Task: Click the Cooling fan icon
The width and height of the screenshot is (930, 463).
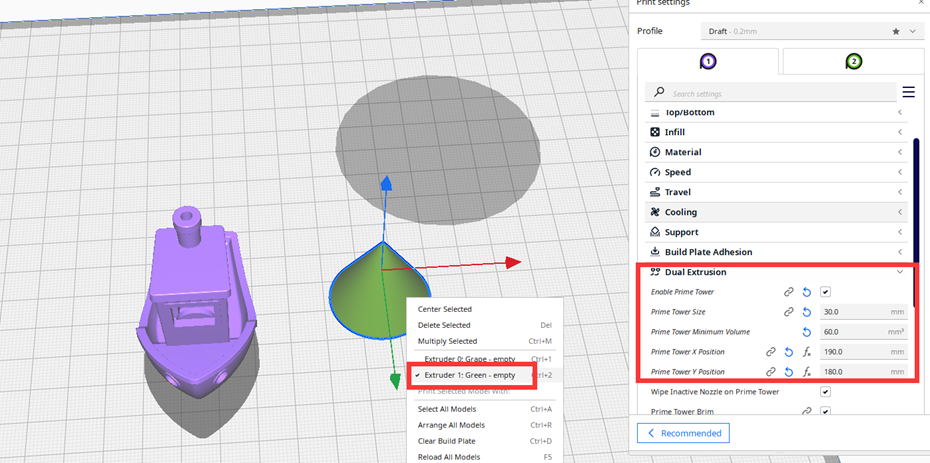Action: click(655, 212)
